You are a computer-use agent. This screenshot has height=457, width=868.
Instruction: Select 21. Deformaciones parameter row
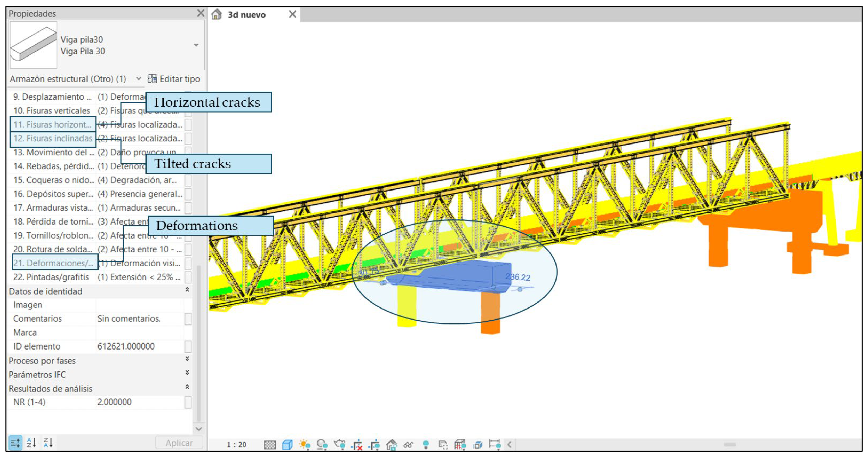[54, 263]
